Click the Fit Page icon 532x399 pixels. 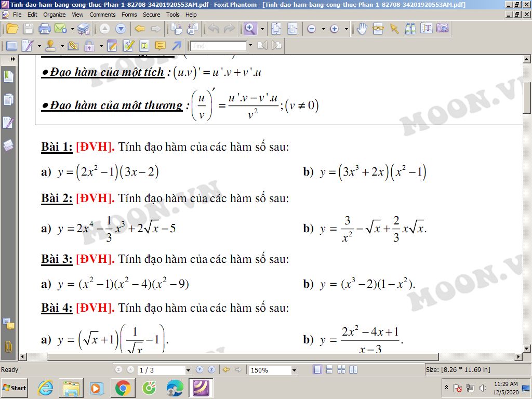point(276,29)
